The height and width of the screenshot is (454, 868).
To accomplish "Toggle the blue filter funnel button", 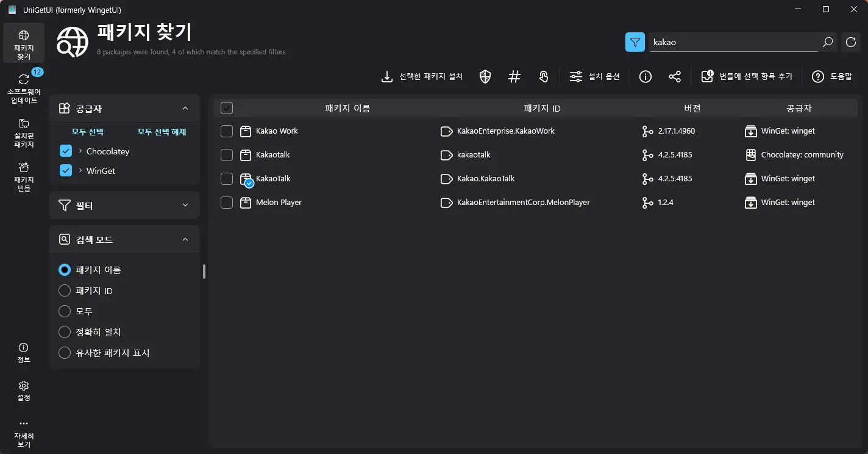I will 635,42.
